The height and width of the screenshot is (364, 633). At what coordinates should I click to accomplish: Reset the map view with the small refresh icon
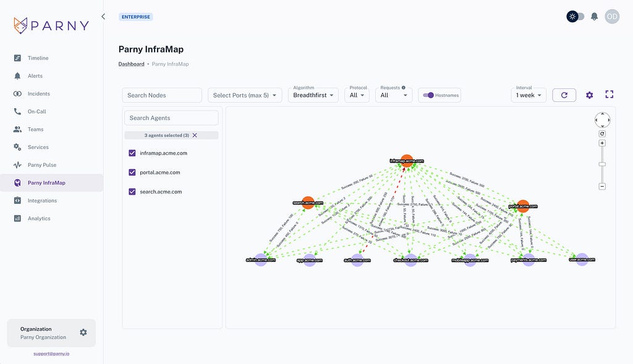click(602, 133)
